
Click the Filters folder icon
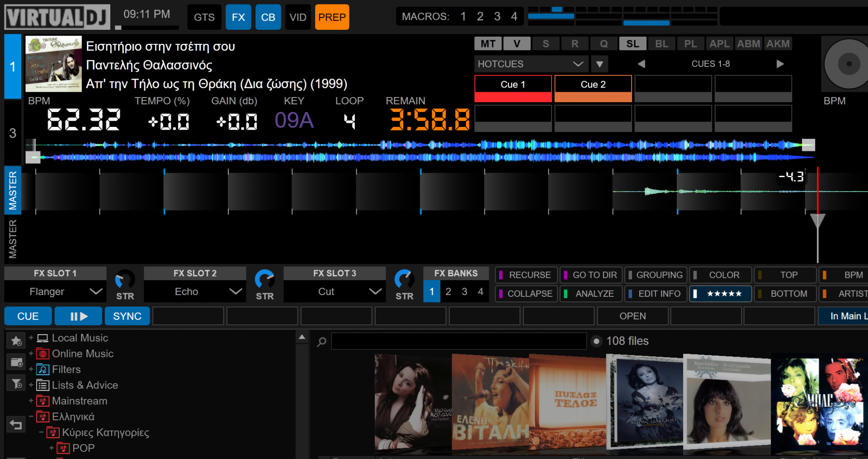click(x=42, y=370)
